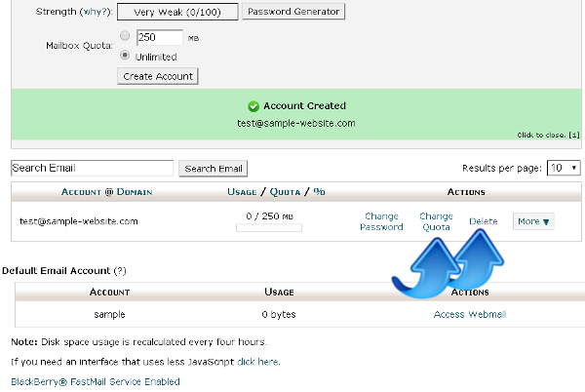Sort by the Usage column header
585x392 pixels.
(x=242, y=192)
